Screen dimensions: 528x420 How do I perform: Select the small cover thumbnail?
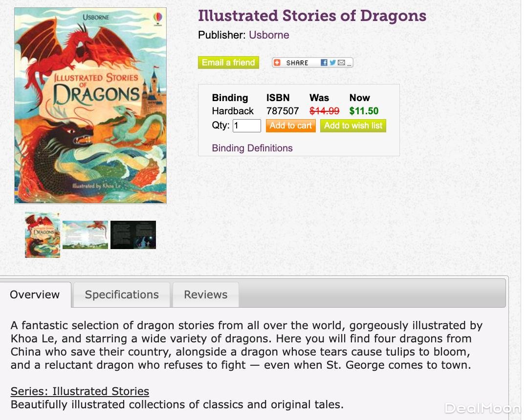(x=43, y=235)
